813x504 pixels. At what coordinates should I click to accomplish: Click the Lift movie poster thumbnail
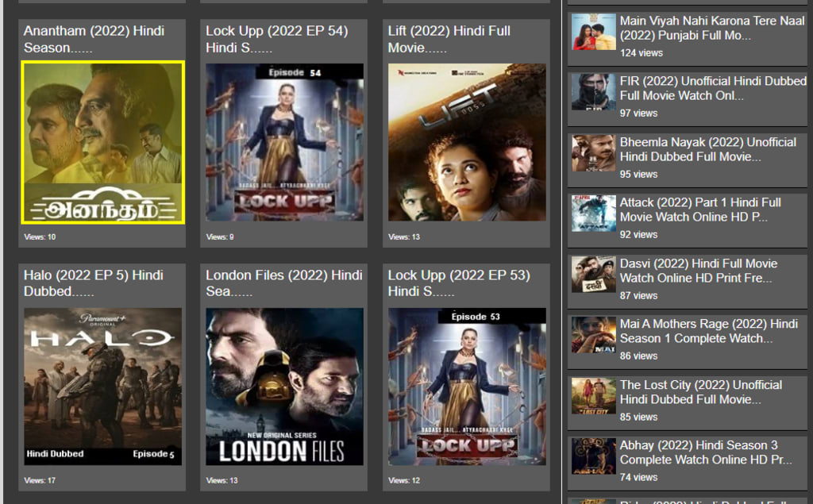(467, 143)
